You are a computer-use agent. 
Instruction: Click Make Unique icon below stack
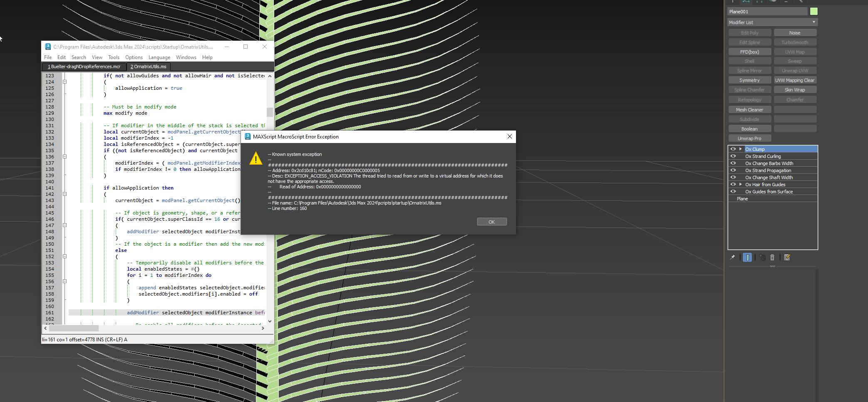pos(762,257)
